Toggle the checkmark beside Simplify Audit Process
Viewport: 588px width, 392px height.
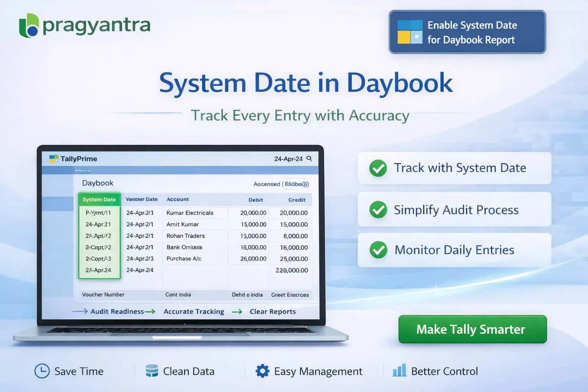click(377, 210)
